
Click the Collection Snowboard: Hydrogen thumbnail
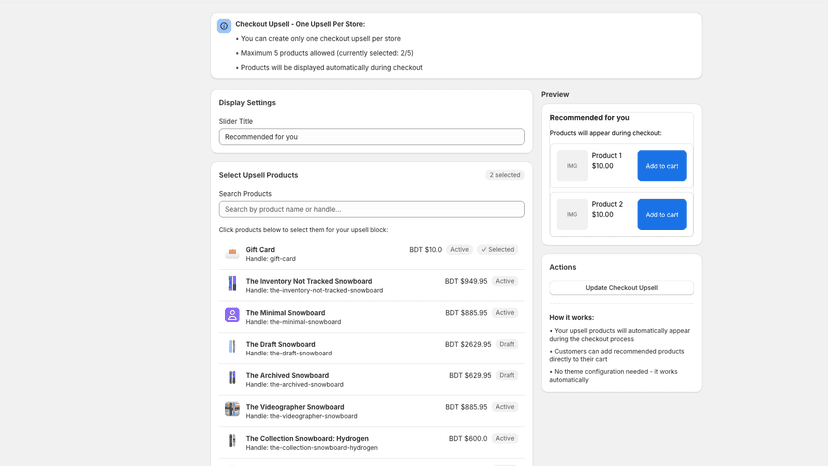[232, 441]
